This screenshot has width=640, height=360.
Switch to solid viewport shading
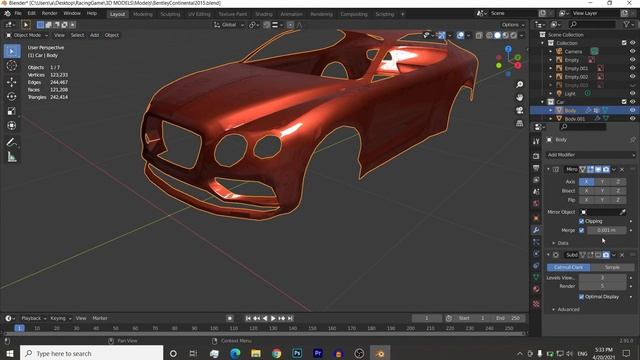497,36
